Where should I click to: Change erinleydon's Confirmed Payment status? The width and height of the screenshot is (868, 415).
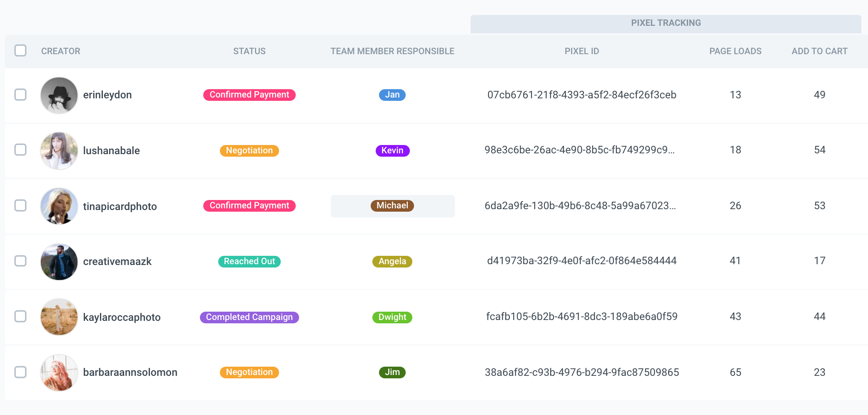[249, 95]
